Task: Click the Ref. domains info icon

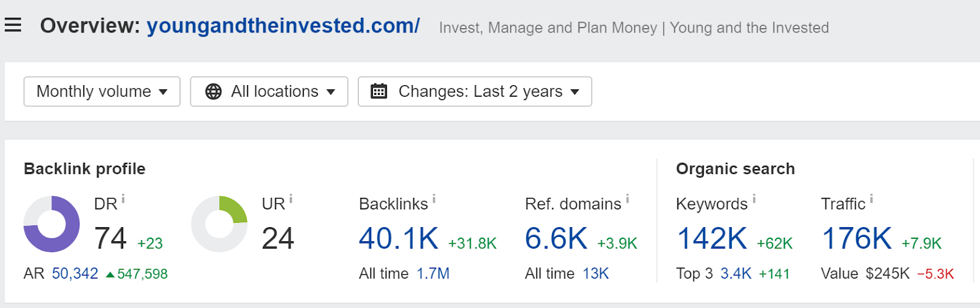Action: (627, 198)
